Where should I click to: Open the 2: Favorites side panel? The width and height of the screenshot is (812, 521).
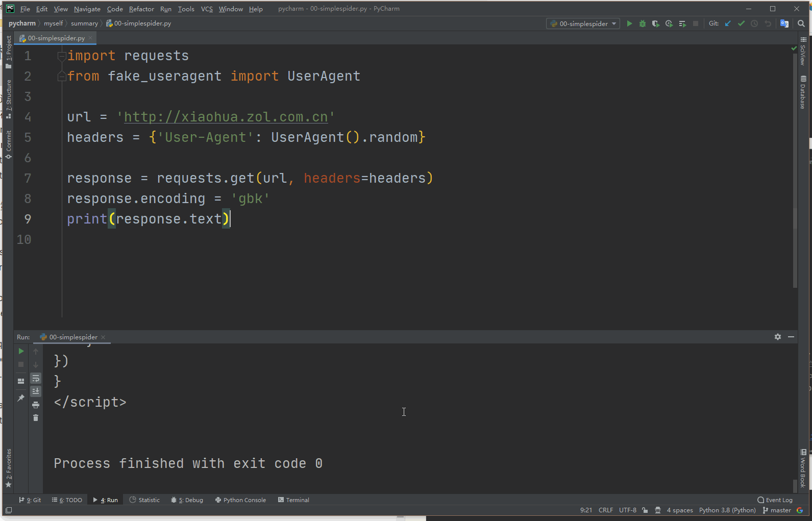pyautogui.click(x=9, y=468)
